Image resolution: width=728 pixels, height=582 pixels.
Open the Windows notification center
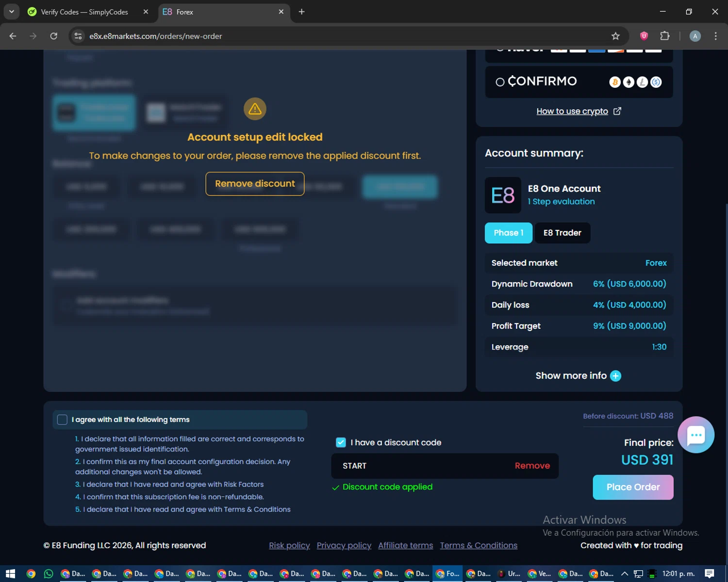coord(709,574)
